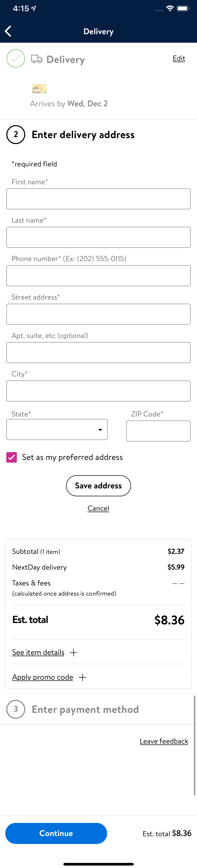The width and height of the screenshot is (197, 868).
Task: Click the ZIP Code input field
Action: (x=158, y=431)
